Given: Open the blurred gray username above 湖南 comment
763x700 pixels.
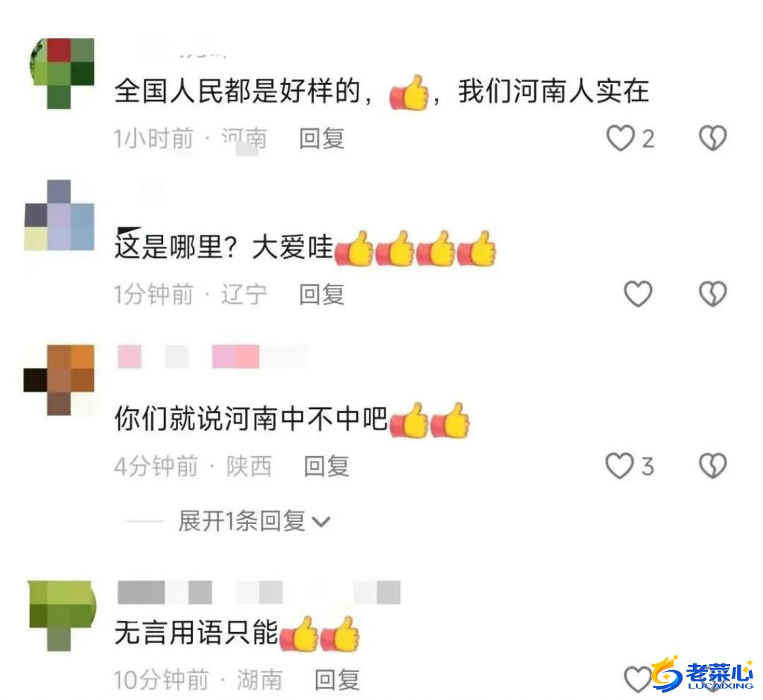Looking at the screenshot, I should 259,593.
